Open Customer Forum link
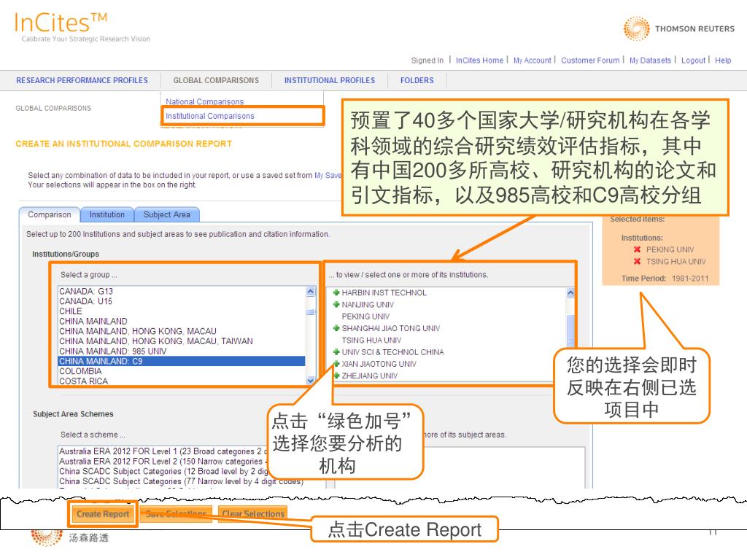The width and height of the screenshot is (747, 560). pos(590,61)
